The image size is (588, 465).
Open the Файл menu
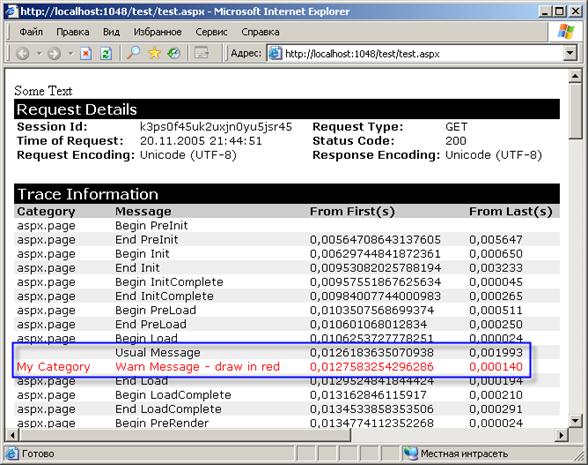[31, 32]
